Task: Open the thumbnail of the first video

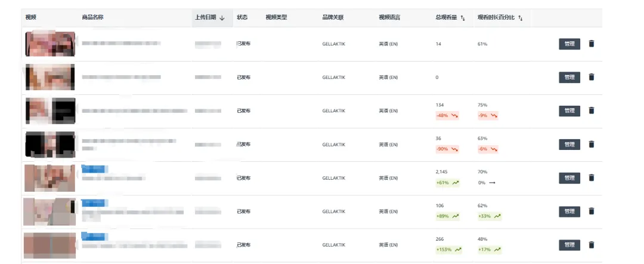Action: coord(50,44)
